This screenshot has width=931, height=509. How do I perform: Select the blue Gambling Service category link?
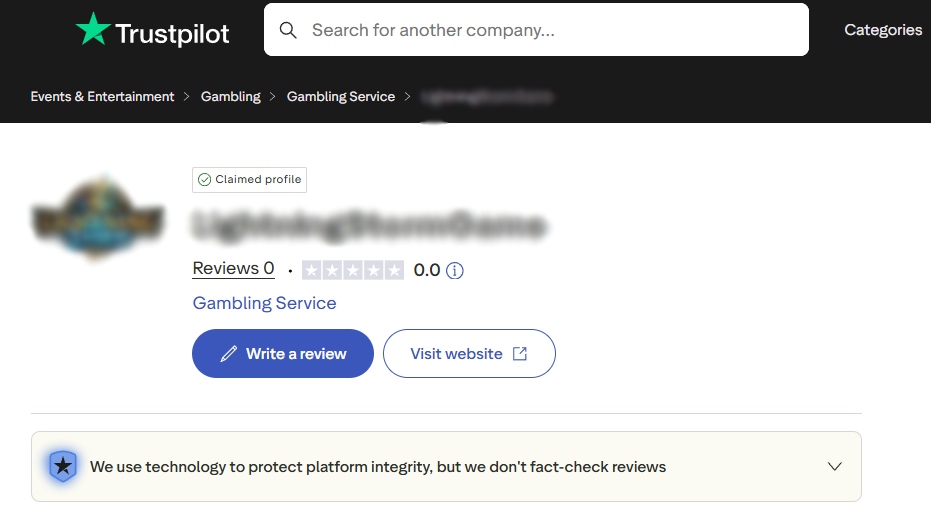tap(264, 303)
